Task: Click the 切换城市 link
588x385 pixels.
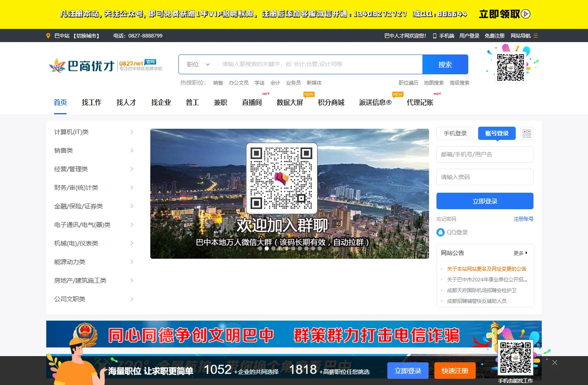Action: 86,36
